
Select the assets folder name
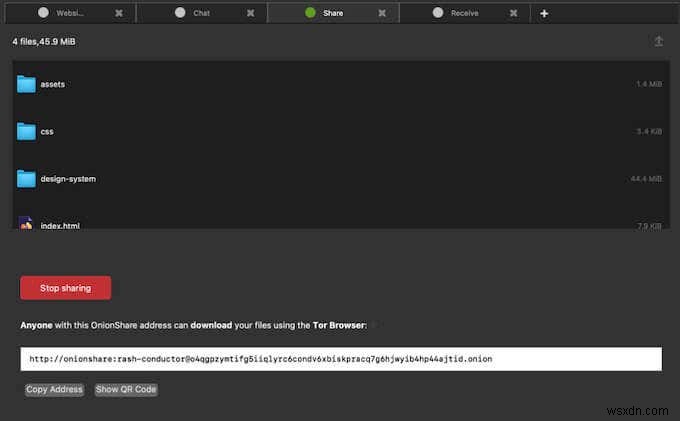tap(52, 84)
